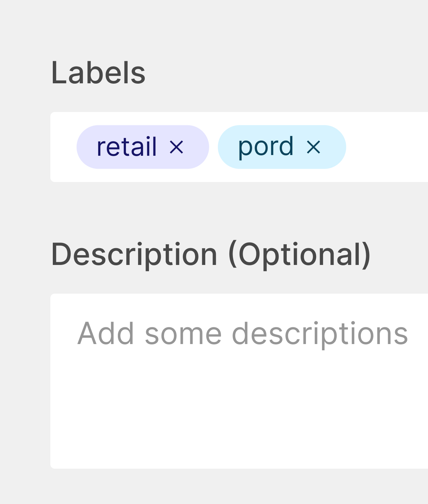The width and height of the screenshot is (428, 504).
Task: Select the lavender retail tag pill
Action: click(x=143, y=147)
